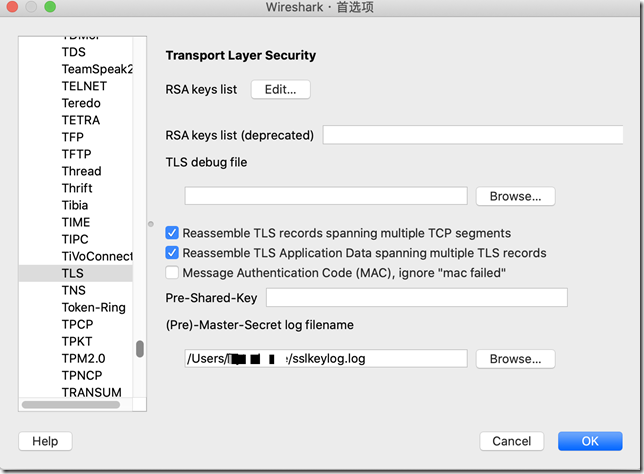Focus the RSA keys list (deprecated) field
The image size is (644, 474).
point(473,135)
